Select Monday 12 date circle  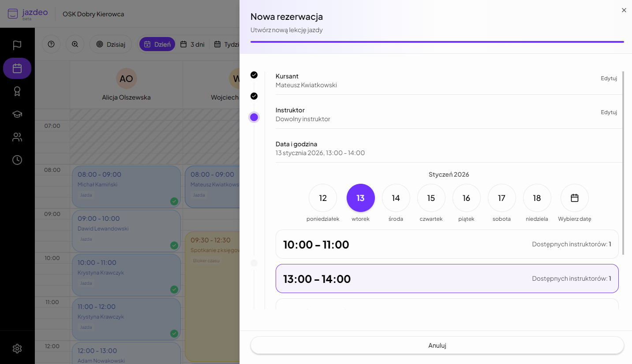(323, 198)
